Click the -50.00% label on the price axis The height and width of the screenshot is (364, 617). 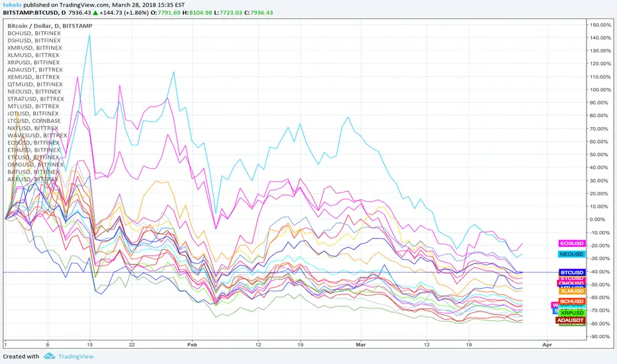coord(600,285)
